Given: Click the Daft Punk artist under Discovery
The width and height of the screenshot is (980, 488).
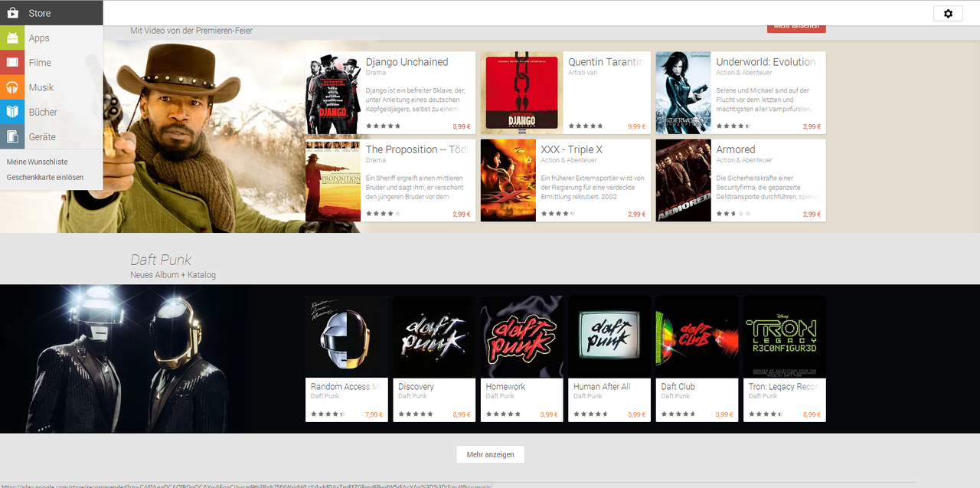Looking at the screenshot, I should (x=413, y=396).
